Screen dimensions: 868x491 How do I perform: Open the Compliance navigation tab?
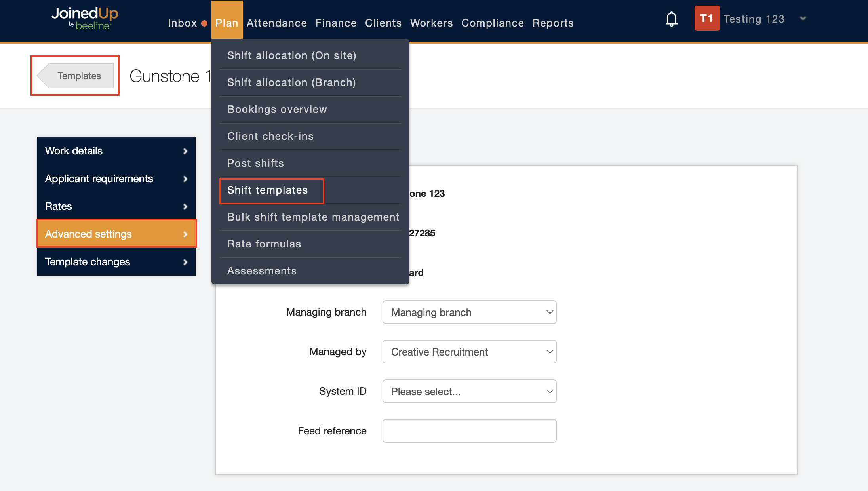492,23
